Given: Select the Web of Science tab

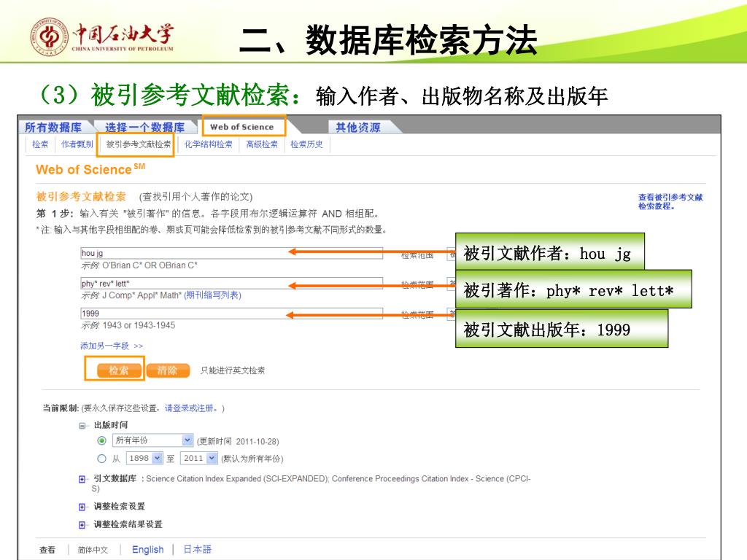Looking at the screenshot, I should pos(242,127).
